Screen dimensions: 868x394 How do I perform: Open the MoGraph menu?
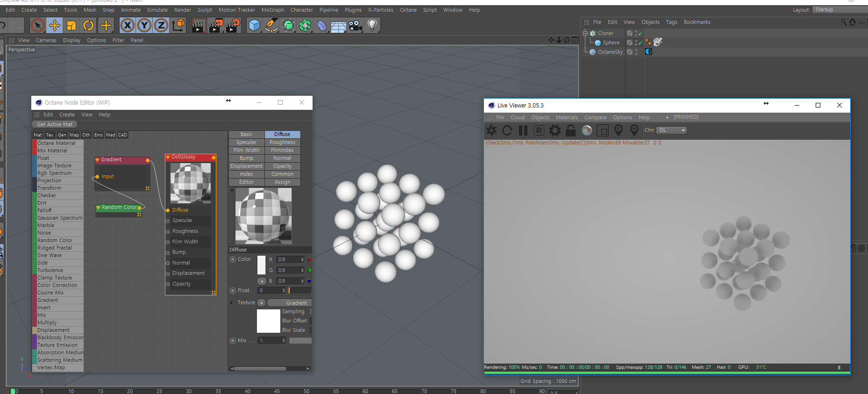272,10
